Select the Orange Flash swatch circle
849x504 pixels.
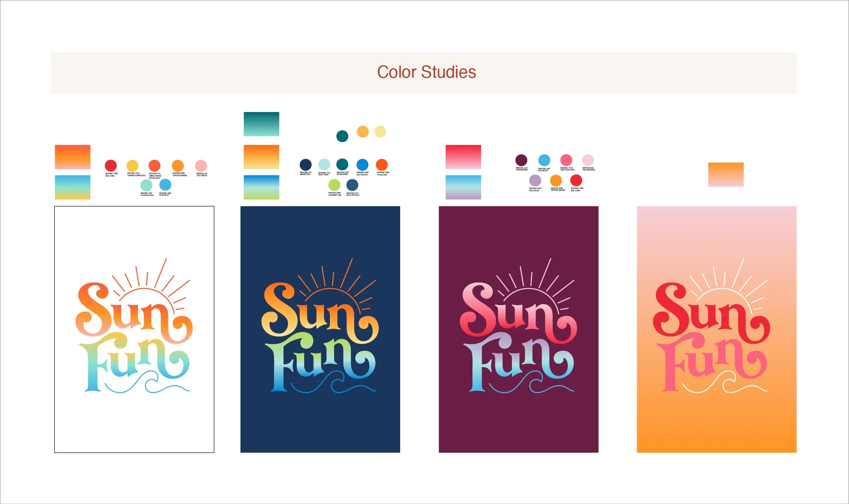point(382,164)
